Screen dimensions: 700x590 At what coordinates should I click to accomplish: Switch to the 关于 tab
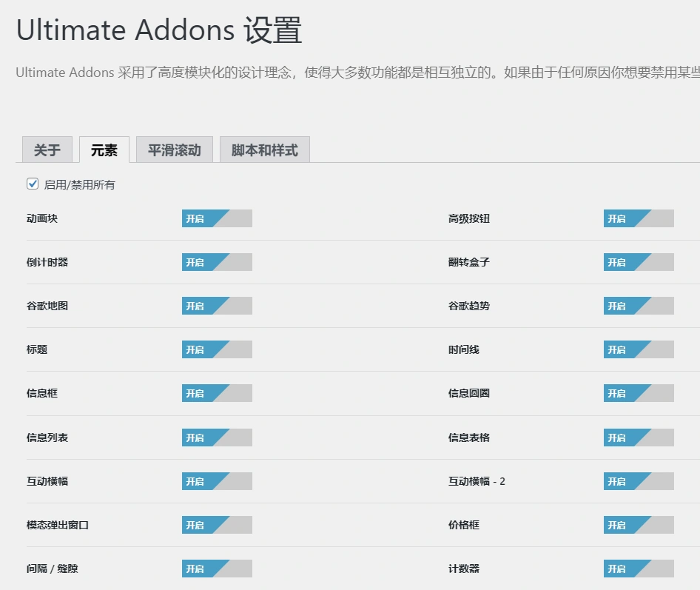tap(47, 150)
